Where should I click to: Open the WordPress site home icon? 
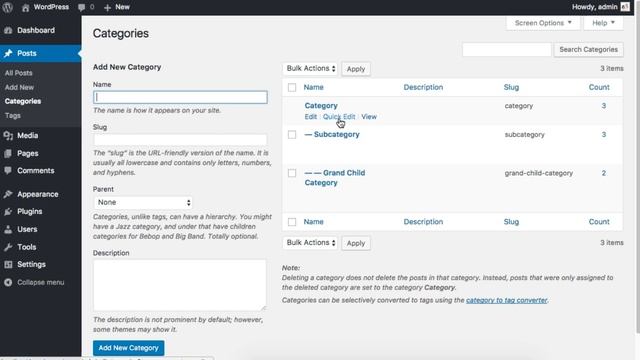tap(25, 7)
